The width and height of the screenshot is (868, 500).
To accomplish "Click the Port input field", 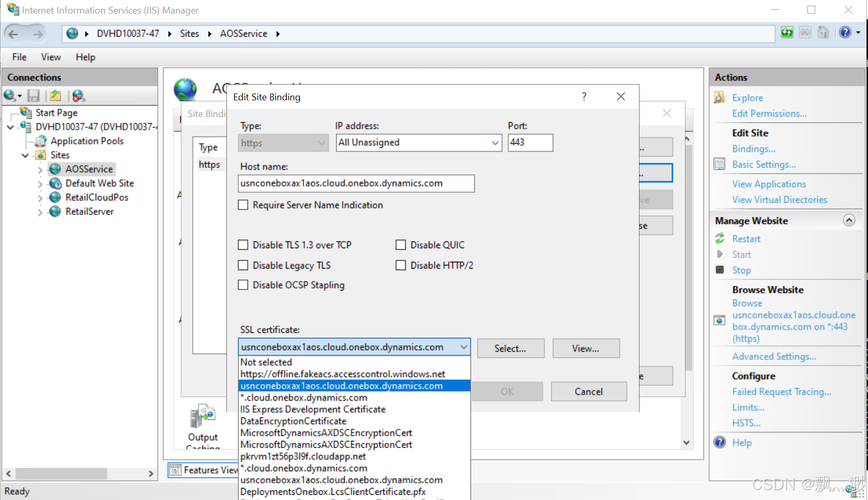I will pyautogui.click(x=530, y=143).
